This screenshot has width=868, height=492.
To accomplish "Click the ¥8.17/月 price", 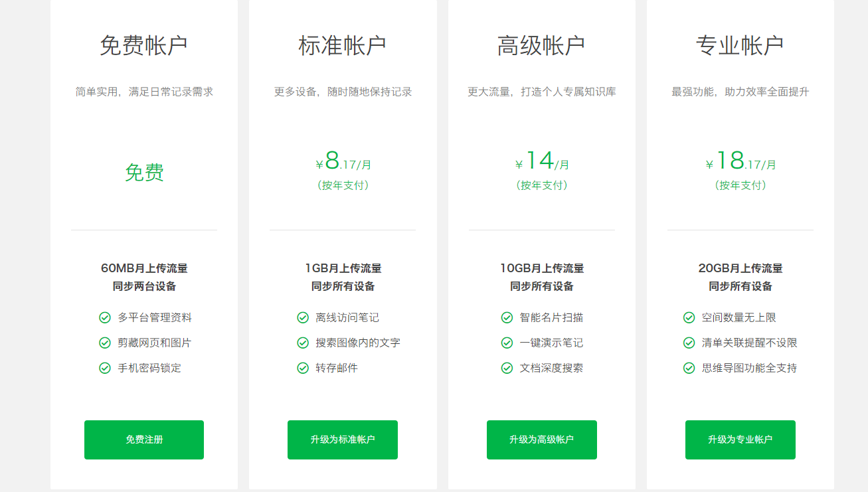I will pyautogui.click(x=343, y=161).
